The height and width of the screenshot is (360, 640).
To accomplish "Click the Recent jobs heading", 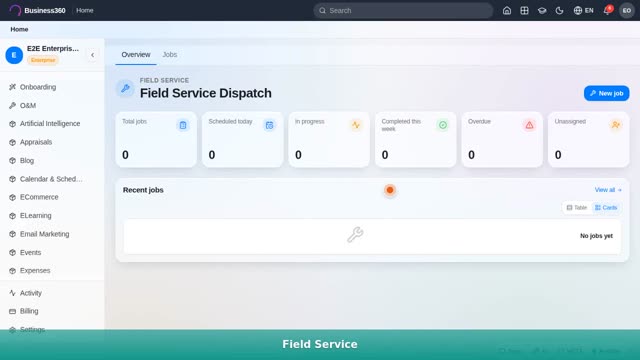I will (143, 190).
